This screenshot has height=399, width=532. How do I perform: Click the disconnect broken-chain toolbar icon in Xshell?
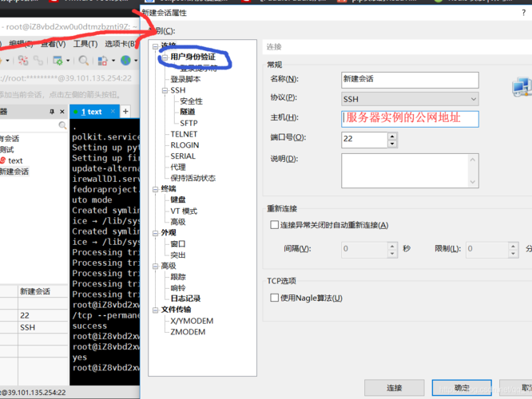23,61
